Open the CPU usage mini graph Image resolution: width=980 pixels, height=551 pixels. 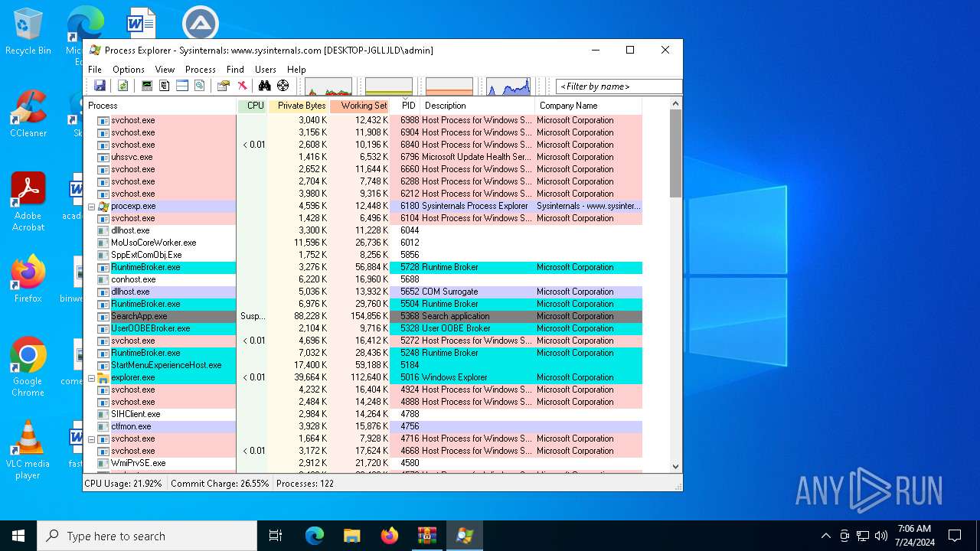tap(328, 86)
